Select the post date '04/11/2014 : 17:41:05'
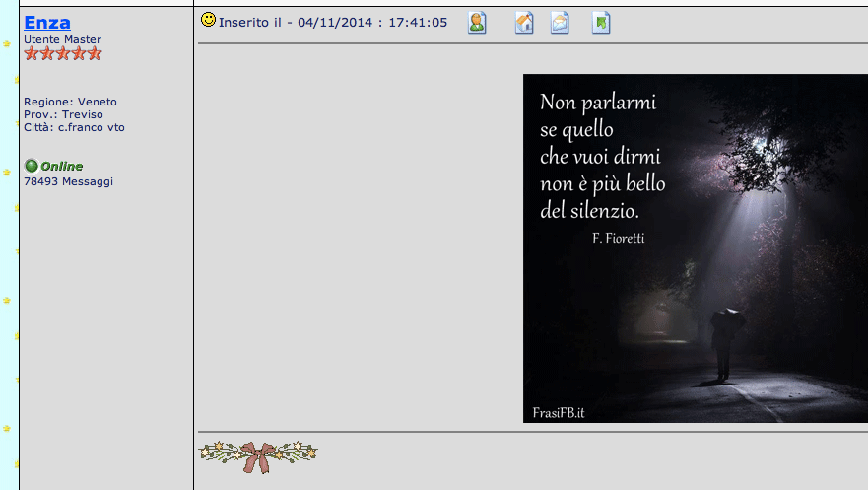 (x=372, y=22)
